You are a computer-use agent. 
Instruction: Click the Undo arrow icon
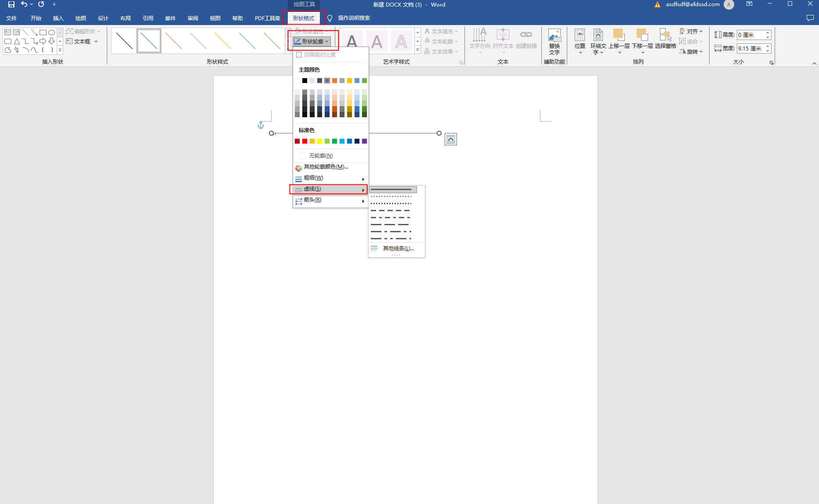click(x=24, y=4)
